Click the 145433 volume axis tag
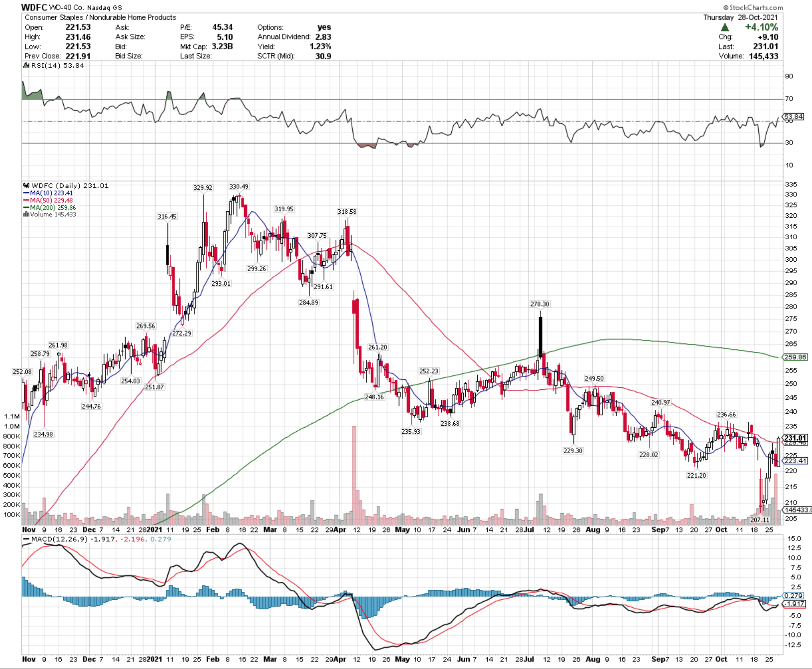 point(797,510)
